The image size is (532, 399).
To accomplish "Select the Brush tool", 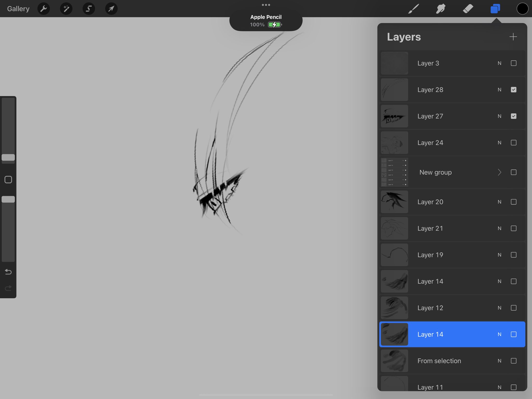I will click(x=414, y=9).
